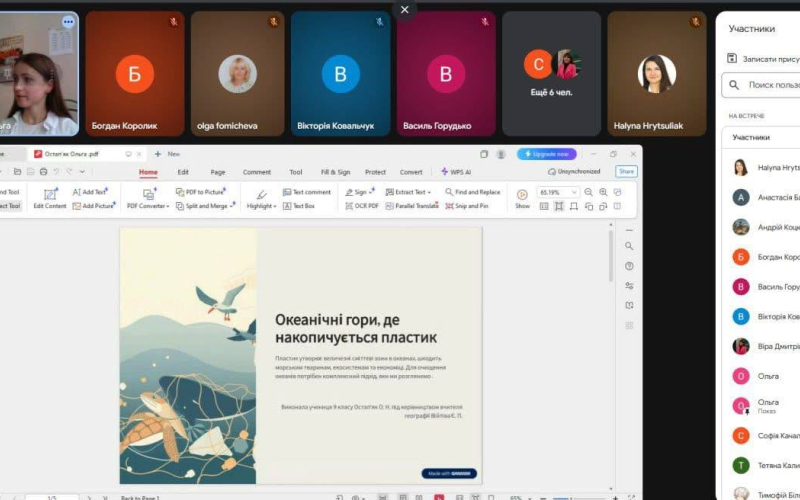Start slideshow with the Show icon
Image resolution: width=800 pixels, height=500 pixels.
click(x=522, y=198)
